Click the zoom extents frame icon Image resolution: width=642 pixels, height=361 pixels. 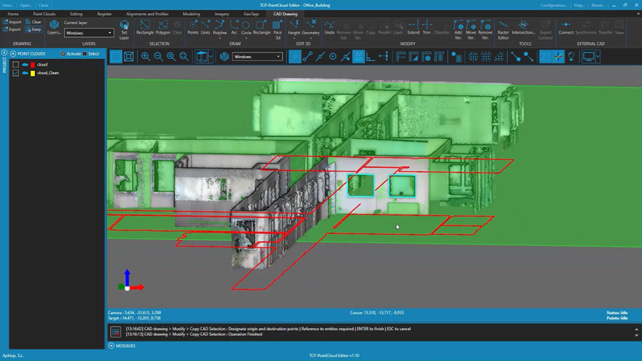[129, 56]
